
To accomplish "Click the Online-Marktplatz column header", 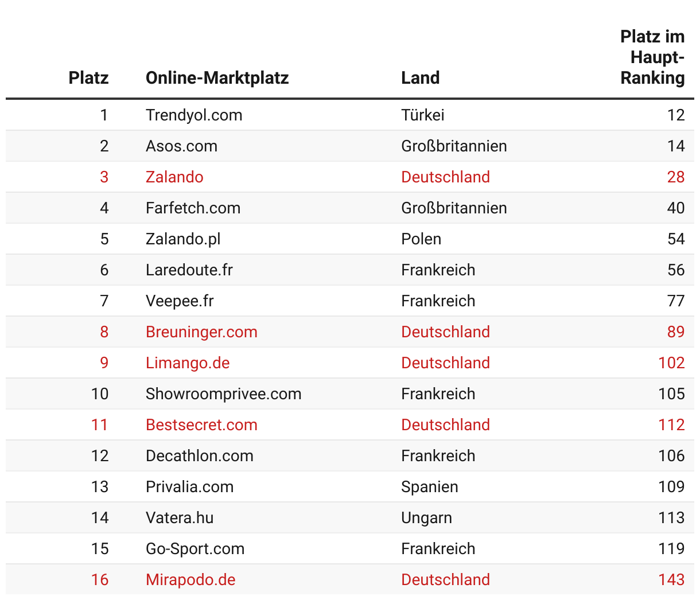I will pyautogui.click(x=217, y=77).
